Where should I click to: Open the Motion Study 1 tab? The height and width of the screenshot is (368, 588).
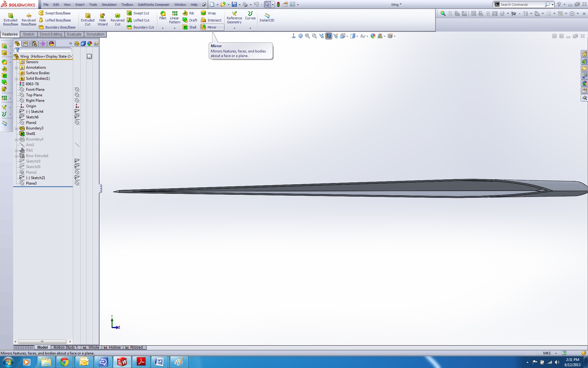(x=66, y=347)
